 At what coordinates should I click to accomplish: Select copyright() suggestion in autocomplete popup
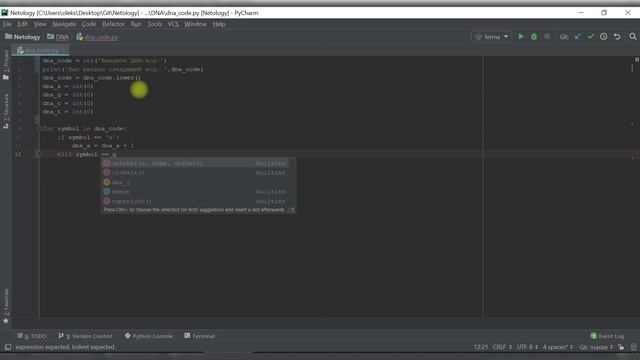pos(195,201)
